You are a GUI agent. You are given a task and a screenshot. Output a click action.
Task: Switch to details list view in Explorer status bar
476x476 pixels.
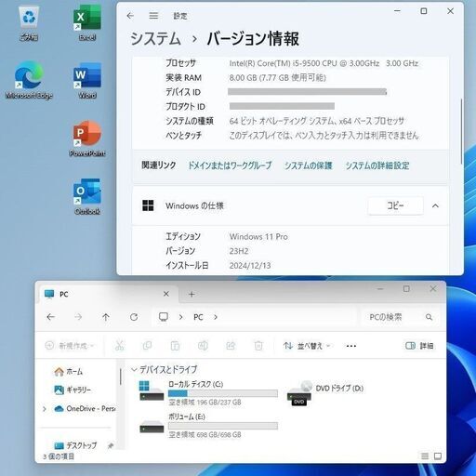425,456
